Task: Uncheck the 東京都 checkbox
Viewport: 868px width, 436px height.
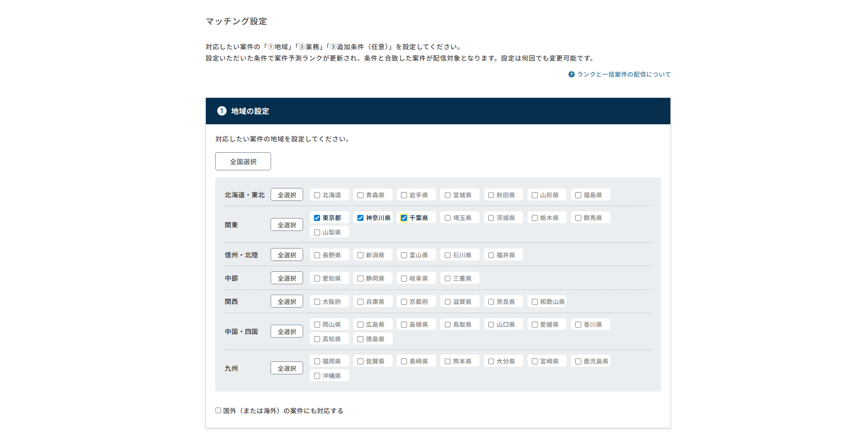Action: click(x=317, y=218)
